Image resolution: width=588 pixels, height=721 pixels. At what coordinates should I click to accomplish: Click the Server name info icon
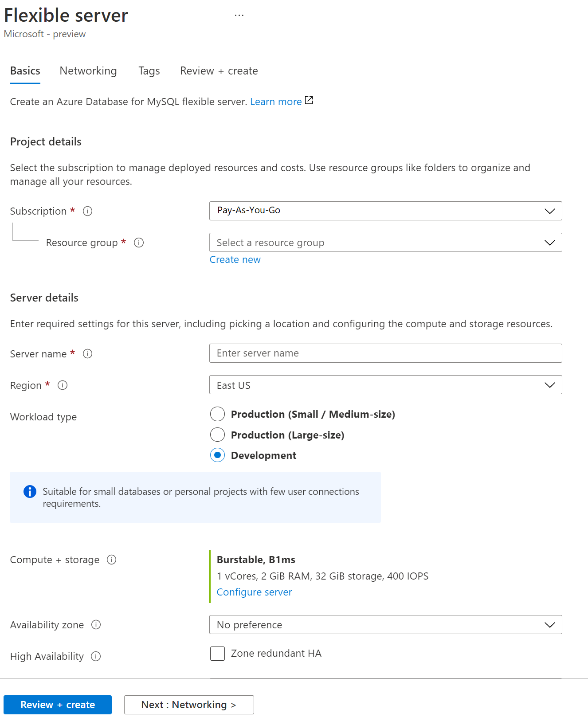[88, 354]
